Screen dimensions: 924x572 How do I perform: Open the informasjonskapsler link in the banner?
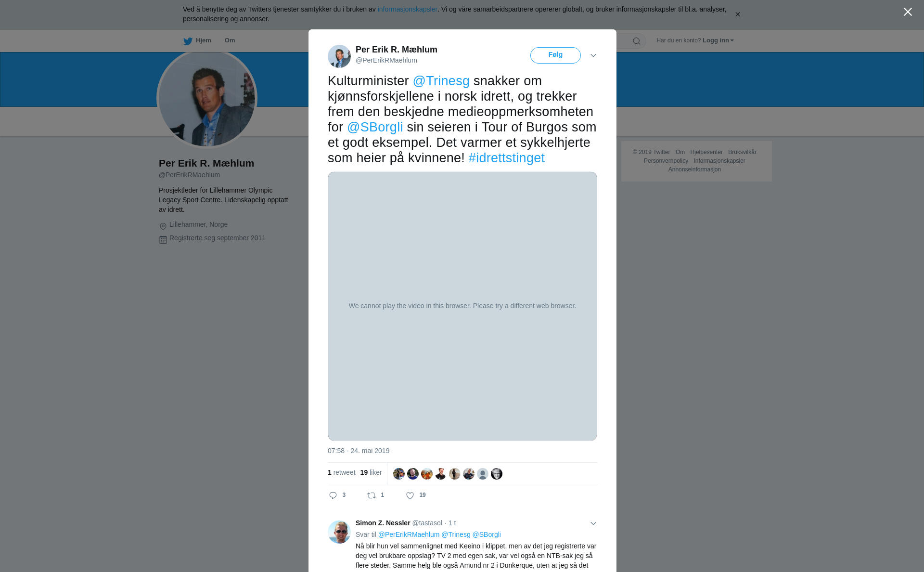pyautogui.click(x=407, y=9)
